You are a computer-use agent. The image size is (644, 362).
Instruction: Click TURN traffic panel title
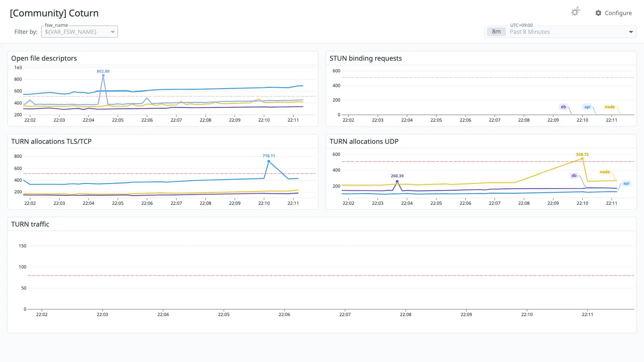(30, 224)
